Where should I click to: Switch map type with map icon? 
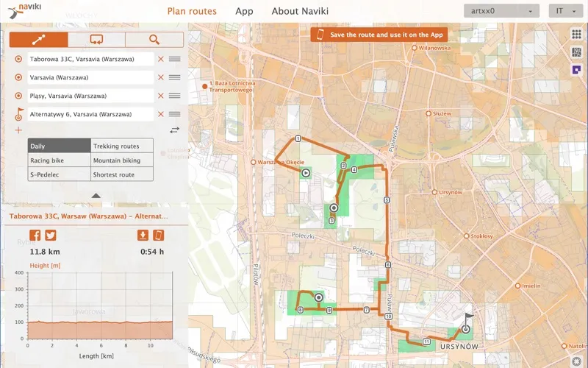point(576,52)
